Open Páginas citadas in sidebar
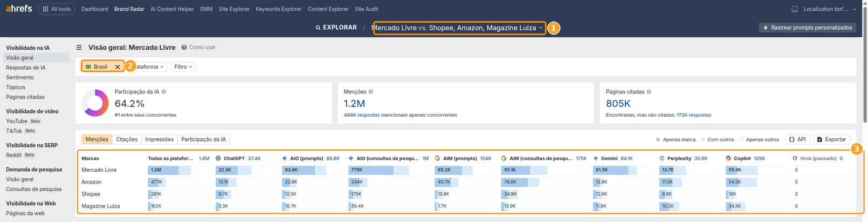 25,97
